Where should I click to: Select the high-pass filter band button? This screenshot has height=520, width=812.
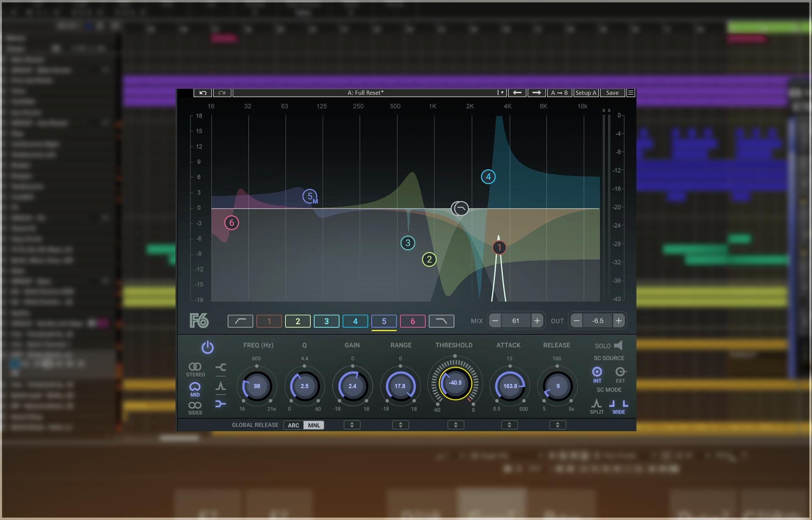240,321
